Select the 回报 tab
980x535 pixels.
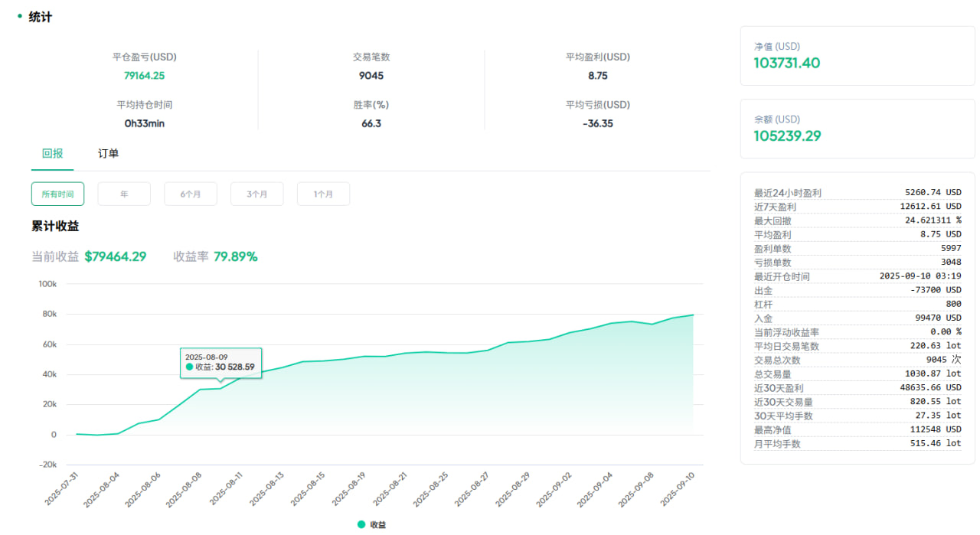pyautogui.click(x=52, y=153)
